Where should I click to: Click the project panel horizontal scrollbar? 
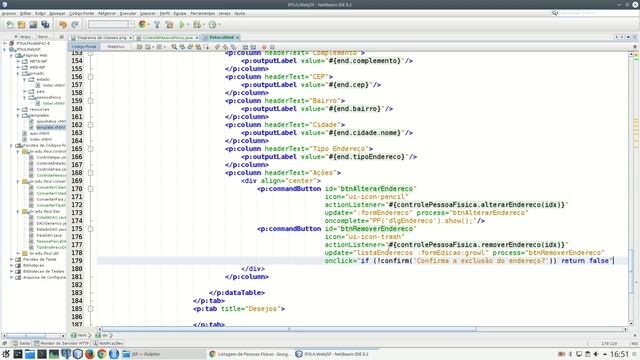[33, 336]
